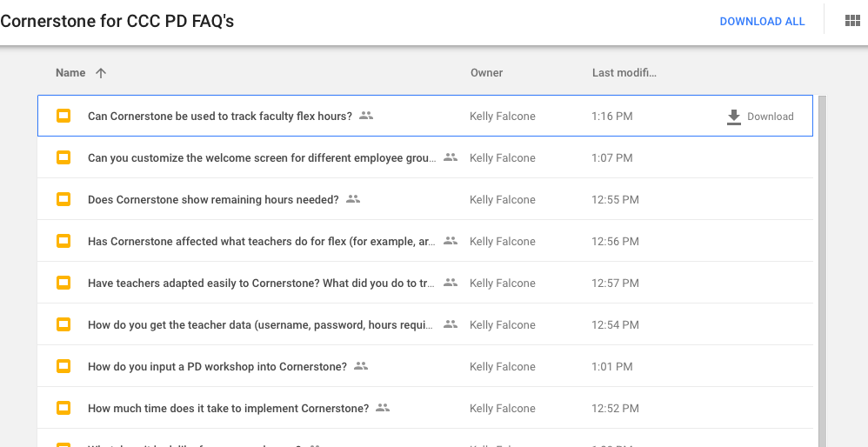
Task: Click shared icon beside 'input a PD workshop'
Action: [361, 366]
